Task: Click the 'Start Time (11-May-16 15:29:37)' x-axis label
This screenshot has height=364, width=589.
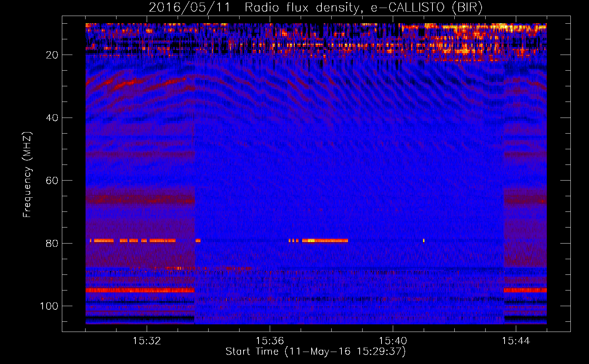Action: click(316, 352)
